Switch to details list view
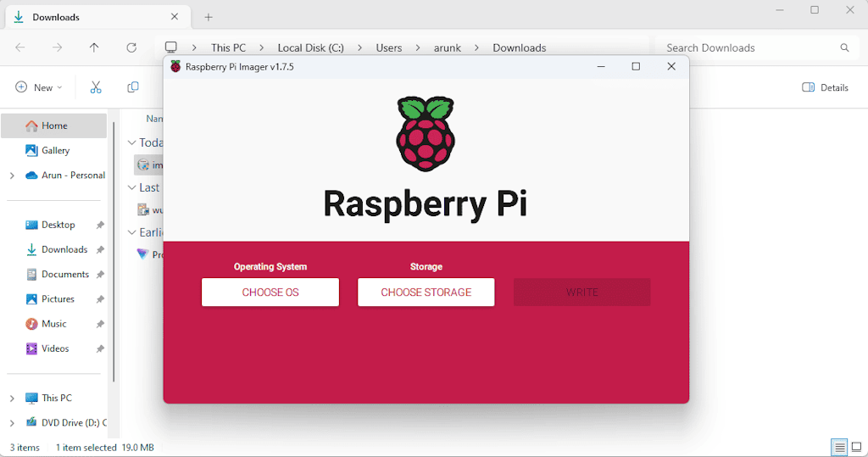Screen dimensions: 868x457 click(x=839, y=447)
